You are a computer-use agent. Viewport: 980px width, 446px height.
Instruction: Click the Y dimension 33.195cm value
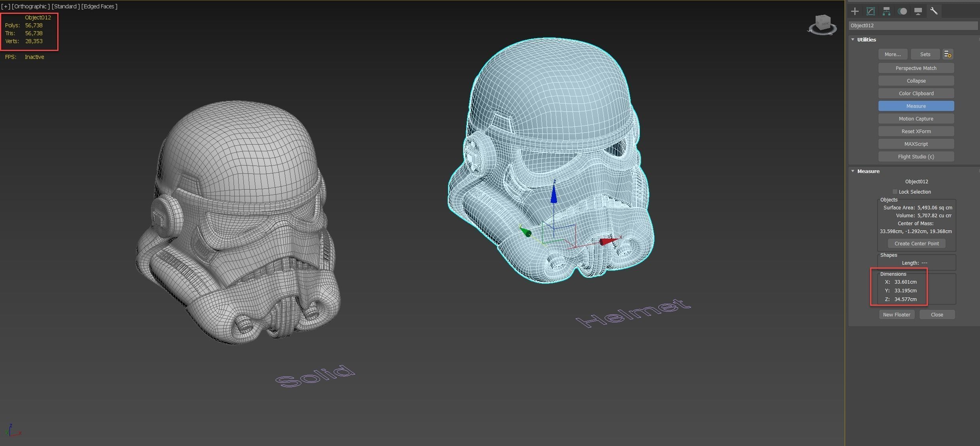[905, 290]
